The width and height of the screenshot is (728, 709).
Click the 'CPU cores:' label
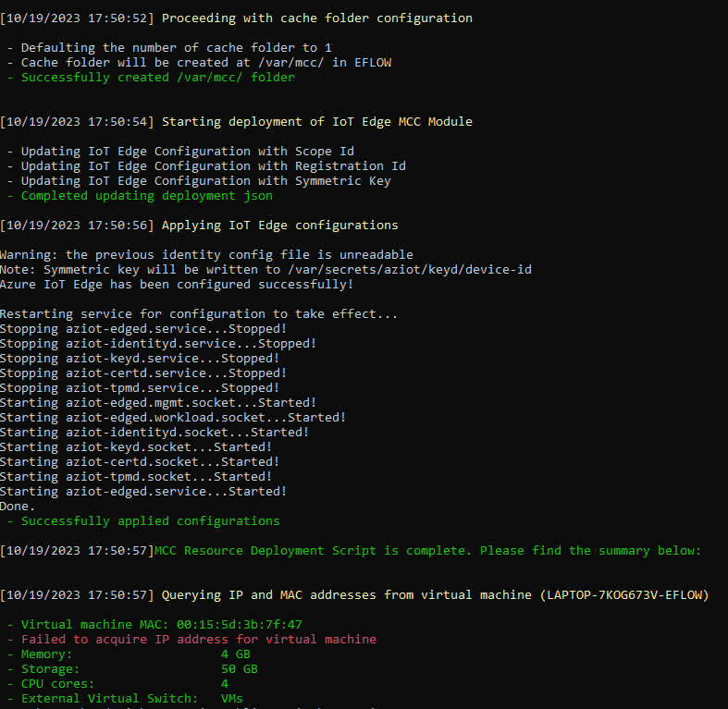click(x=57, y=684)
